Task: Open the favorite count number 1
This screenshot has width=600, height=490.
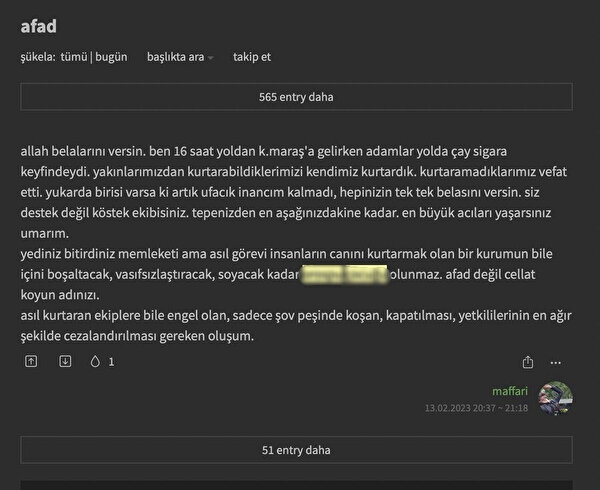Action: click(x=111, y=362)
